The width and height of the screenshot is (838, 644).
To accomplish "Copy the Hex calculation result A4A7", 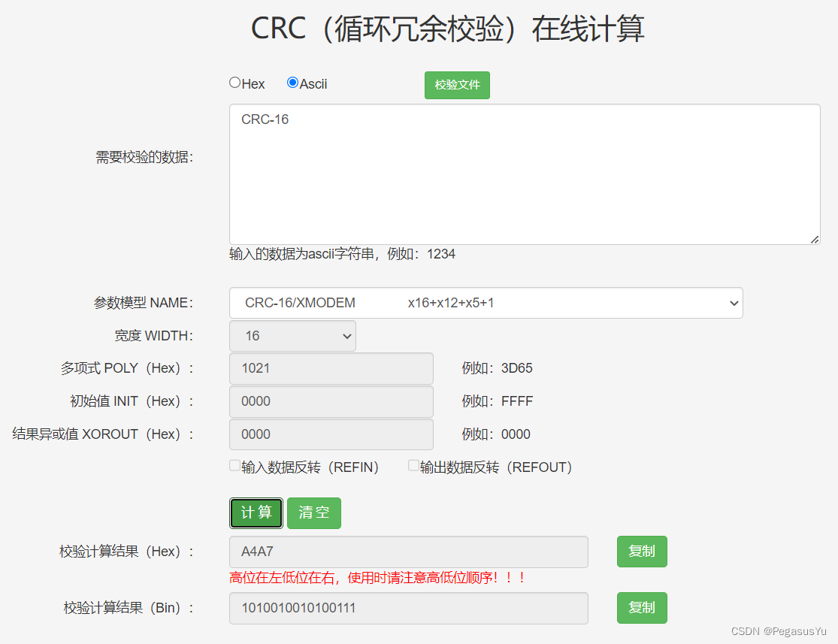I will 641,551.
